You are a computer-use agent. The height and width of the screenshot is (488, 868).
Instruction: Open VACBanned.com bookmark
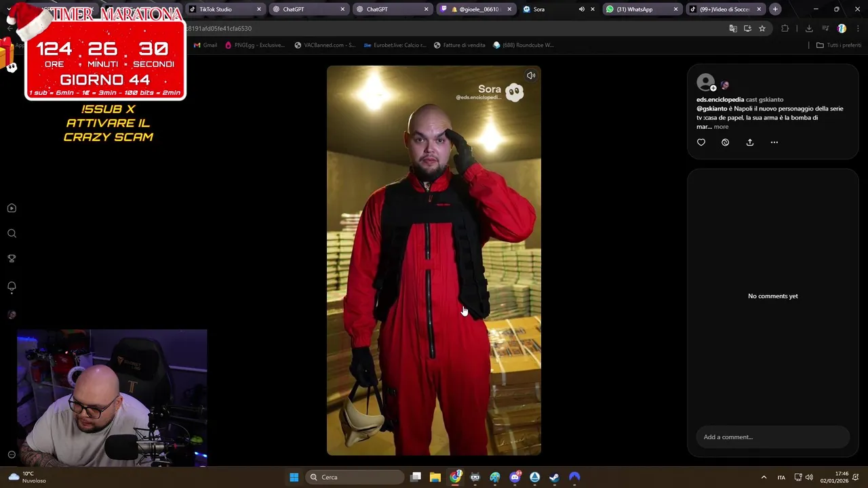click(x=325, y=45)
